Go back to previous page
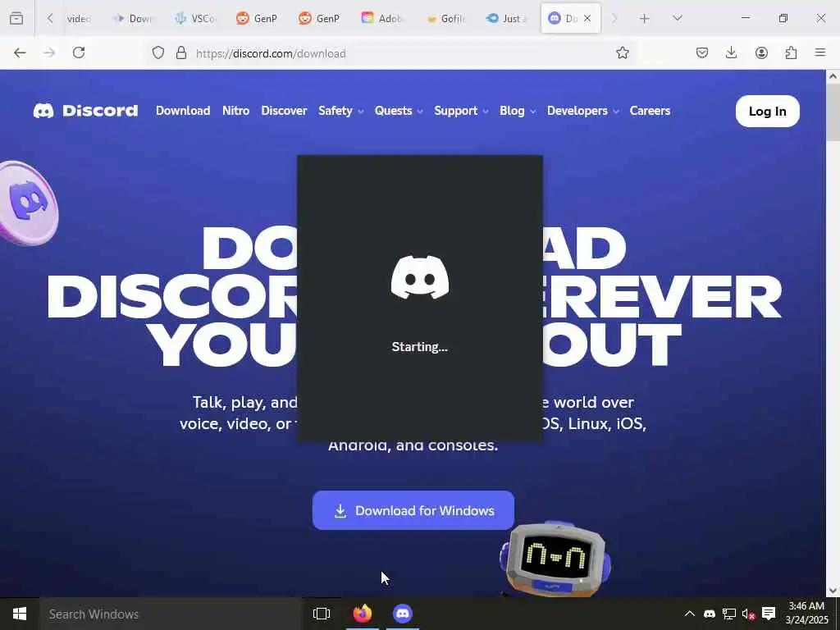 pyautogui.click(x=20, y=52)
